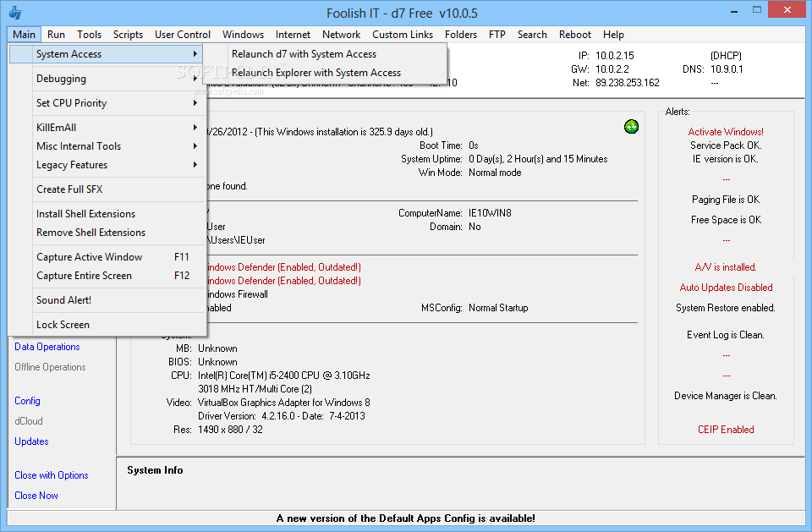Click the System Restore enabled alert
The width and height of the screenshot is (812, 532).
tap(726, 308)
